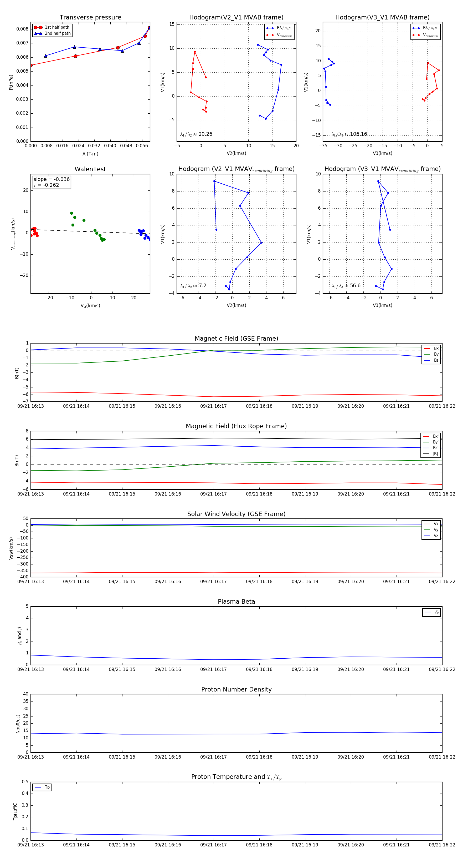Viewport: 473px width, 868px height.
Task: Select the Vx legend entry
Action: (x=431, y=524)
